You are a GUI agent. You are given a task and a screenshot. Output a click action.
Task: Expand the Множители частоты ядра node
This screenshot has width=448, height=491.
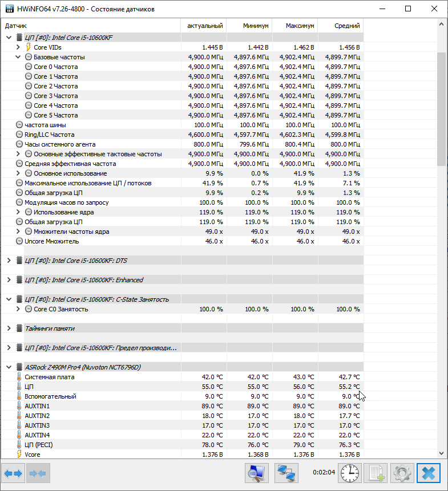click(x=18, y=232)
